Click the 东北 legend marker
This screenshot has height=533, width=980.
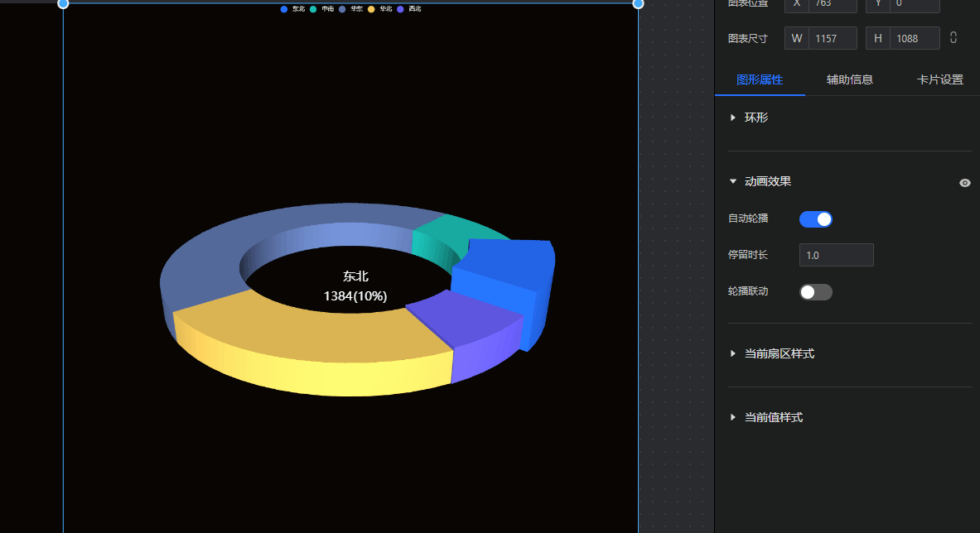[285, 9]
